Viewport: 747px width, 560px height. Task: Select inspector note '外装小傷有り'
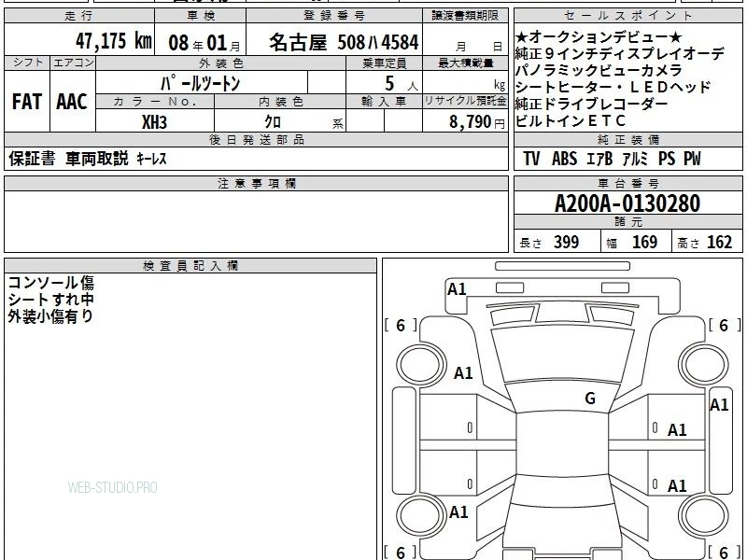click(51, 315)
